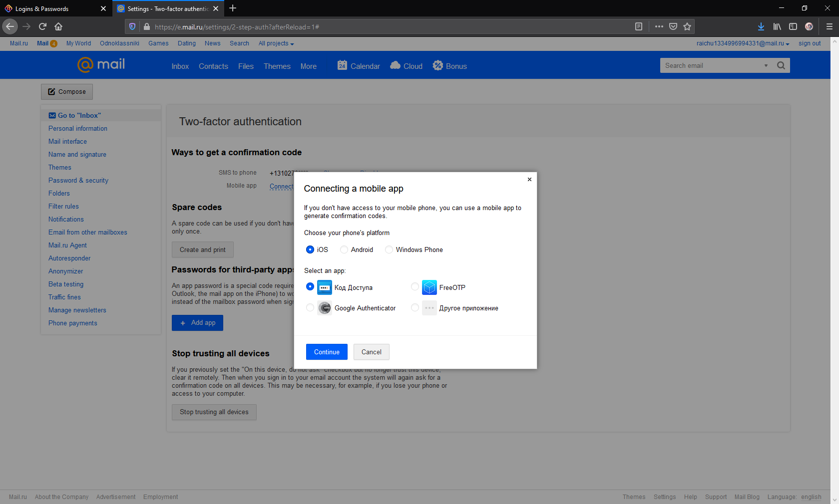Click the padlock site security icon
The height and width of the screenshot is (504, 839).
[146, 26]
